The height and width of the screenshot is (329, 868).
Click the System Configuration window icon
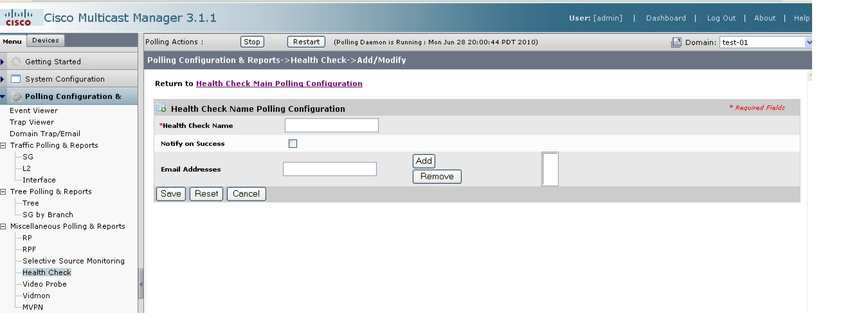click(x=16, y=79)
